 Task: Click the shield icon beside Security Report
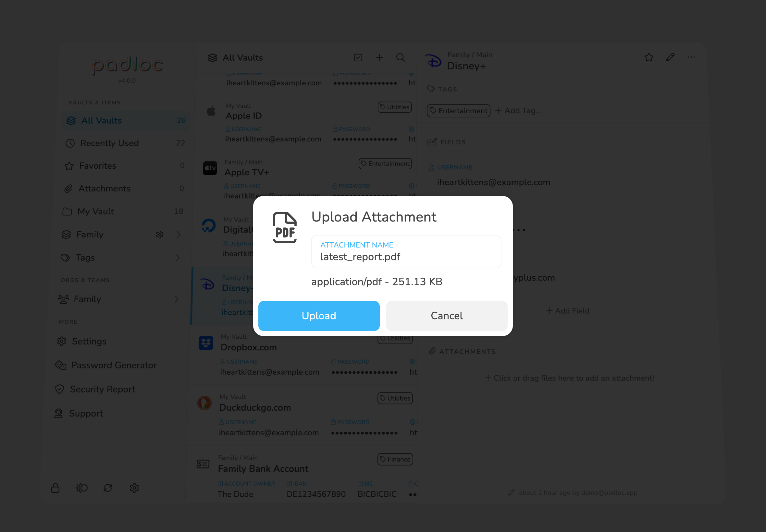coord(60,389)
